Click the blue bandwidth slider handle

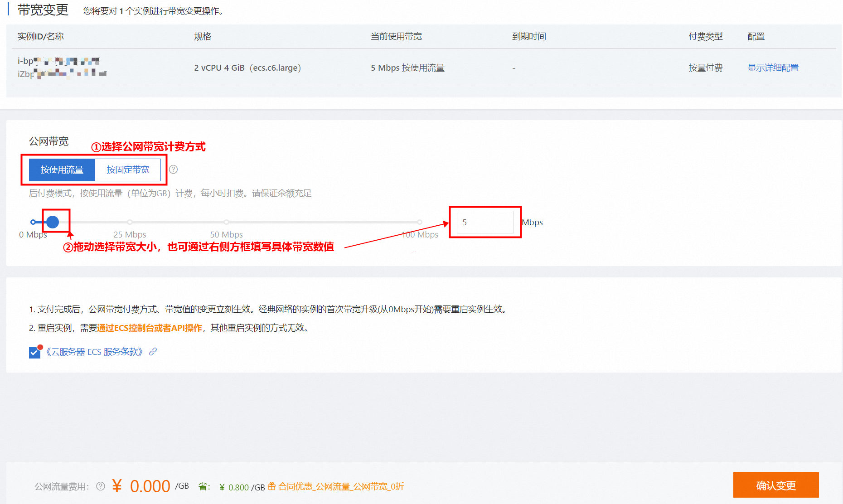(x=53, y=222)
